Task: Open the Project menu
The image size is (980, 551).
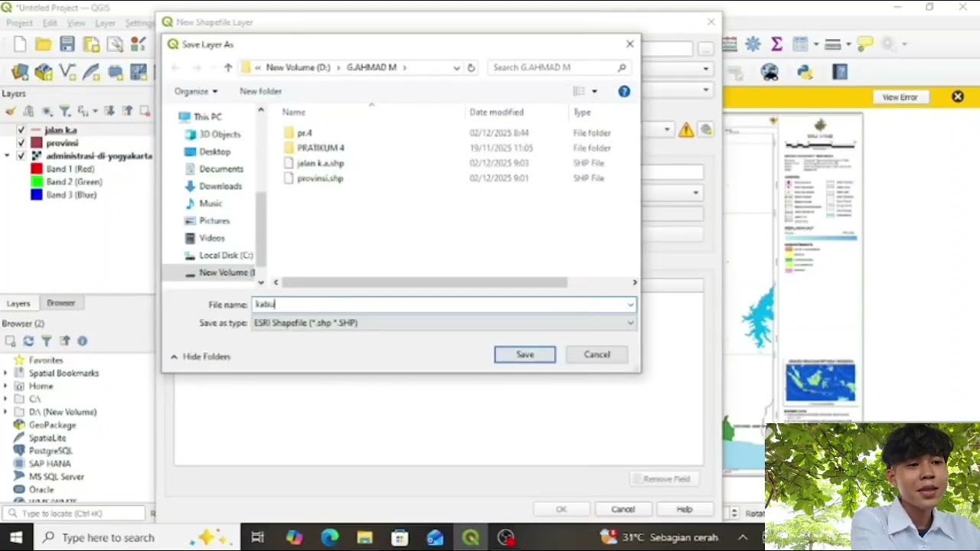Action: 19,24
